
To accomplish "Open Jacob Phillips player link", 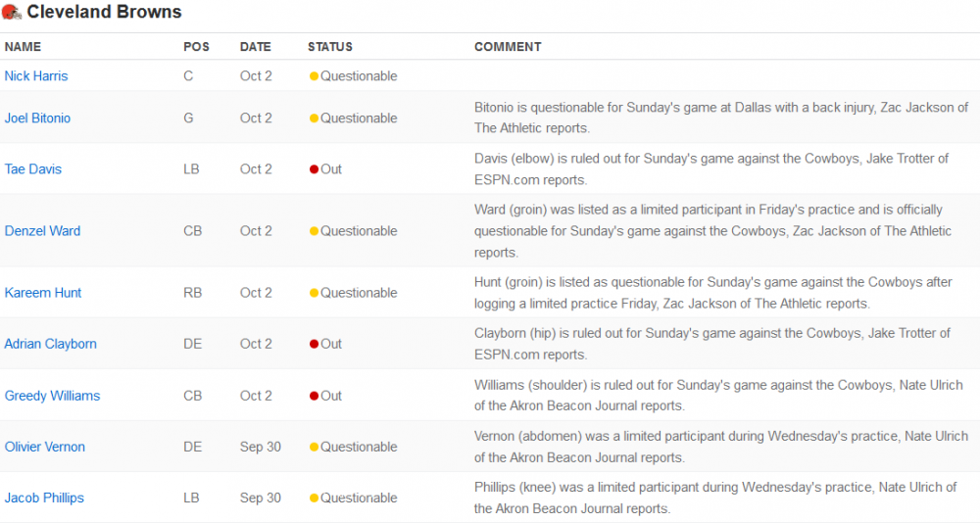I will [44, 498].
